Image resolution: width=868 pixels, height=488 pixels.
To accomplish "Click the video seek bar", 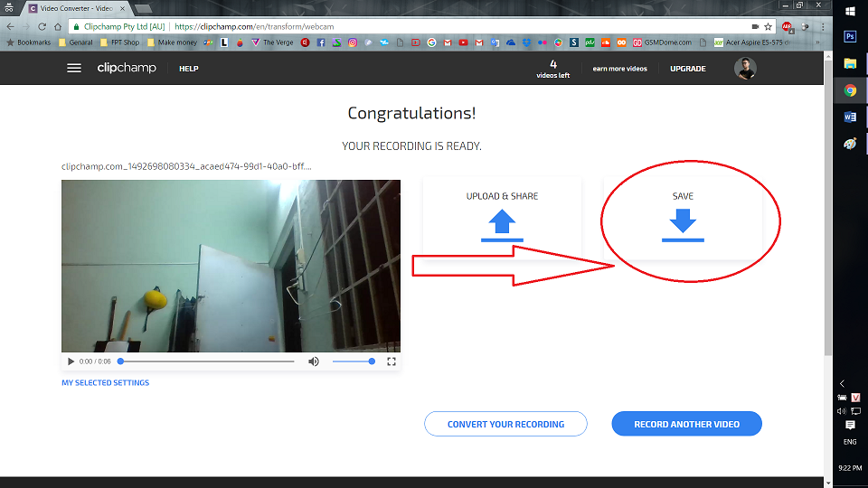I will (x=208, y=361).
